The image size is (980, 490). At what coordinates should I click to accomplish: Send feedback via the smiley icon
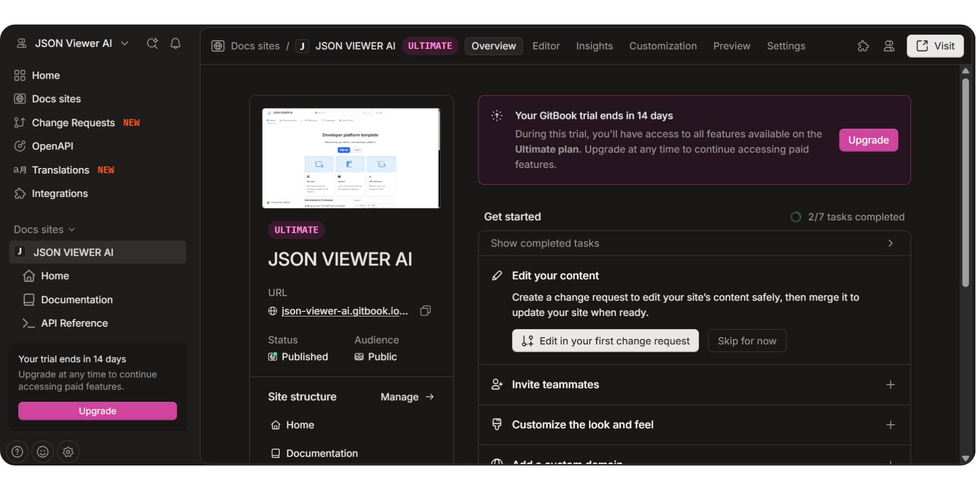42,452
